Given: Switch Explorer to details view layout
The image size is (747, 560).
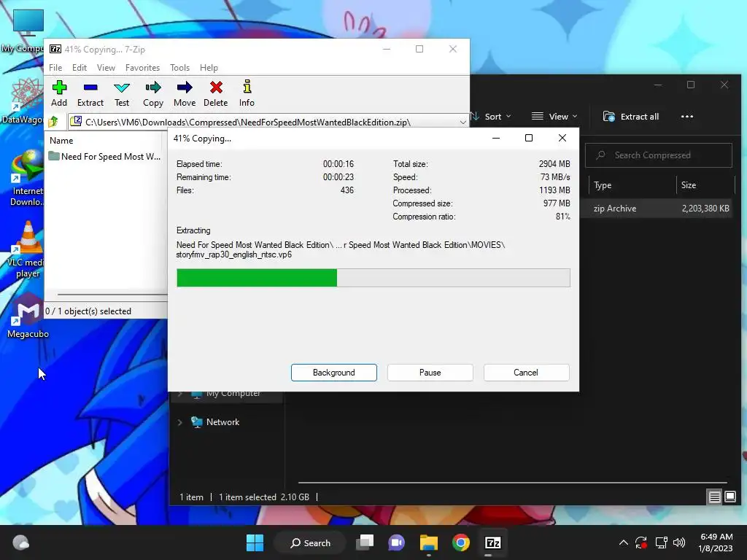Looking at the screenshot, I should pyautogui.click(x=715, y=497).
